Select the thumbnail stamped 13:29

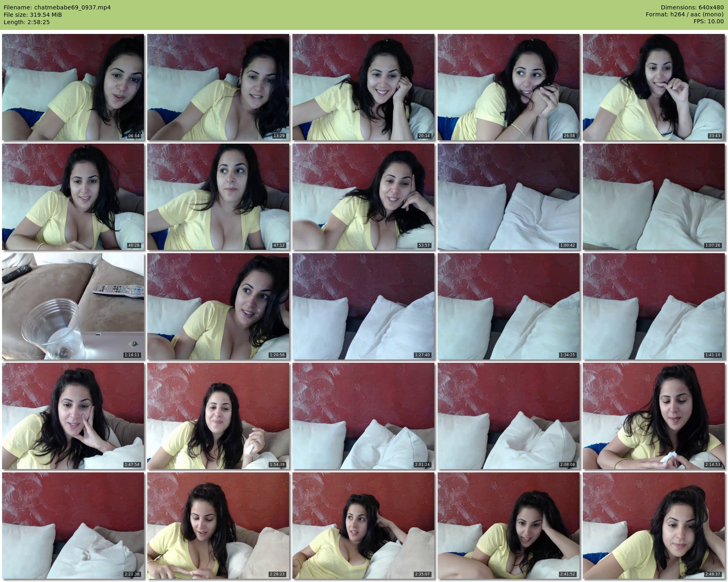pyautogui.click(x=218, y=87)
